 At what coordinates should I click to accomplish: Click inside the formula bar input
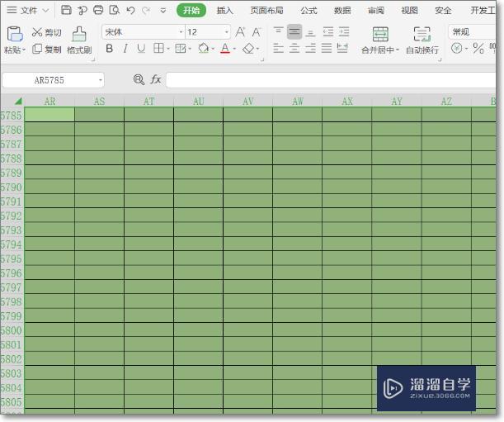(x=331, y=80)
